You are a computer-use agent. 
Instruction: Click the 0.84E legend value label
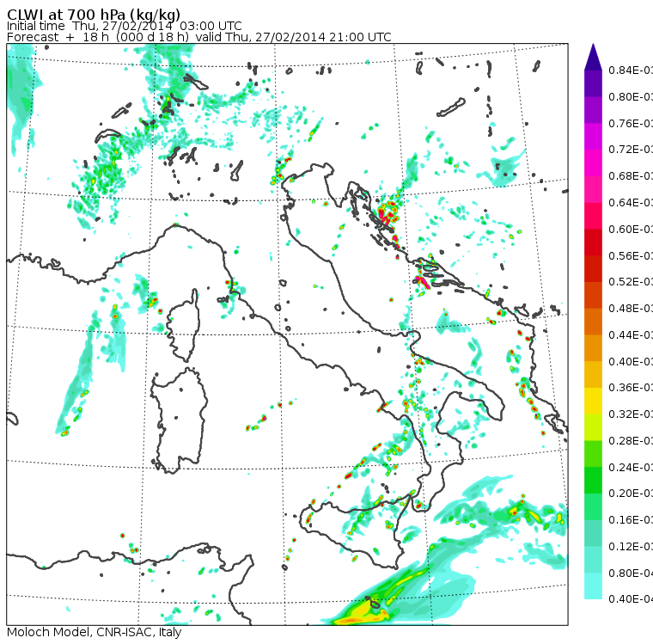pos(631,71)
